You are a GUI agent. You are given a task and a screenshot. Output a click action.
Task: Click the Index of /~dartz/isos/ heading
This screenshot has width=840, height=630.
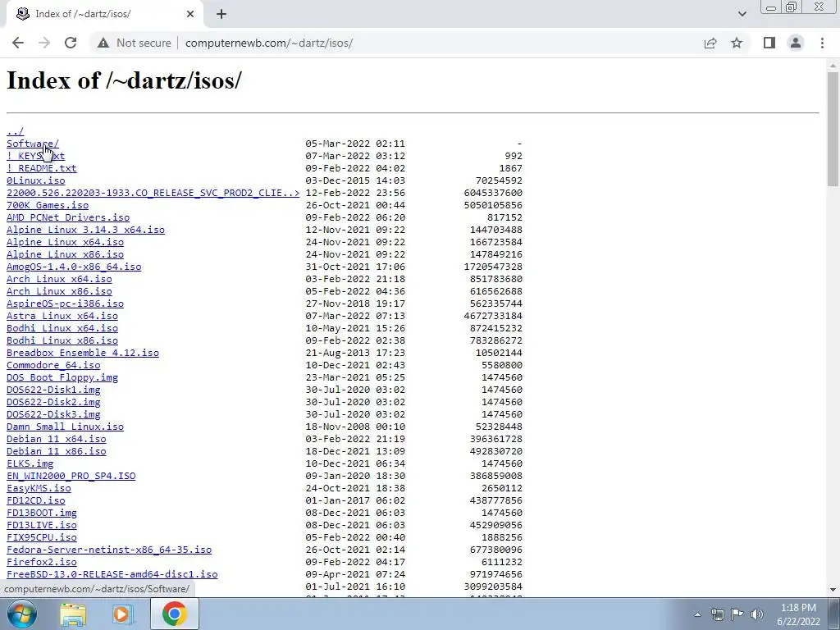pos(124,80)
